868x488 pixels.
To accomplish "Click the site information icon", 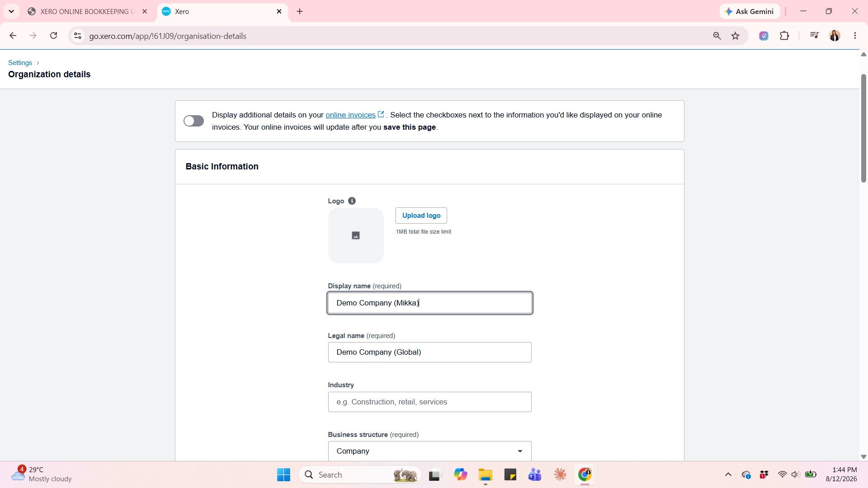I will click(78, 36).
